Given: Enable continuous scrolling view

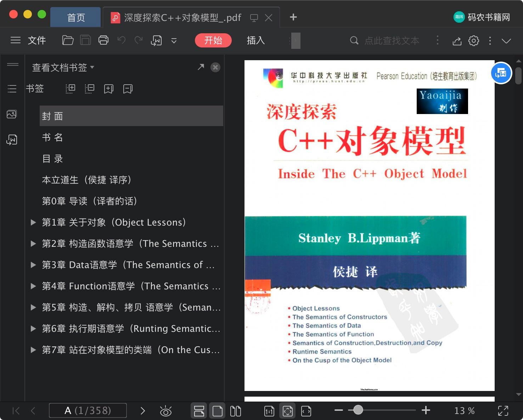Looking at the screenshot, I should coord(199,411).
